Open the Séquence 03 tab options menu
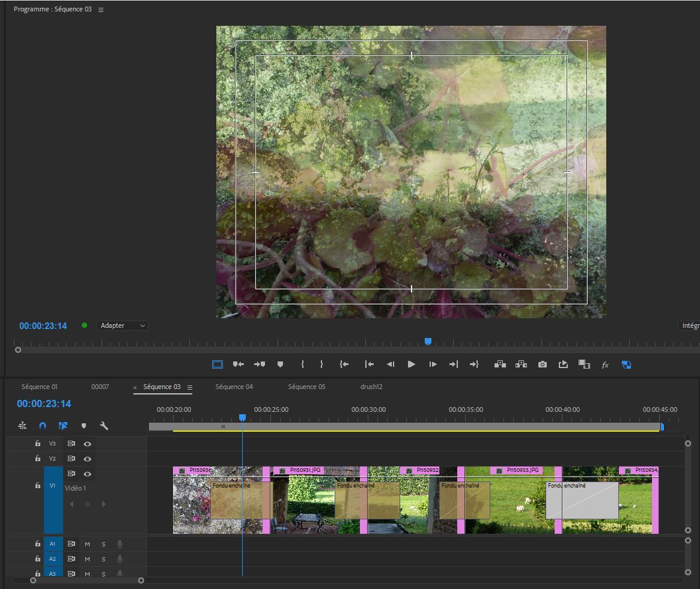Screen dimensions: 700x589 (190, 387)
